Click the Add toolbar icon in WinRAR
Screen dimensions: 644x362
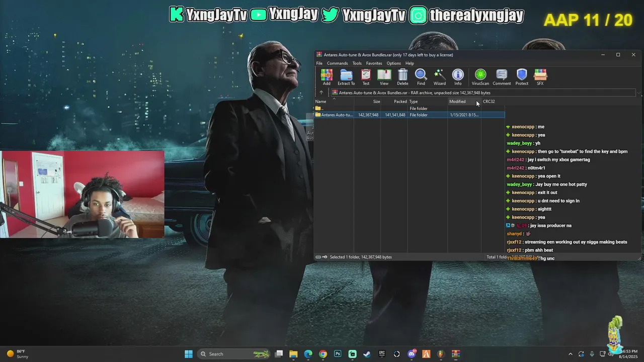pos(327,77)
